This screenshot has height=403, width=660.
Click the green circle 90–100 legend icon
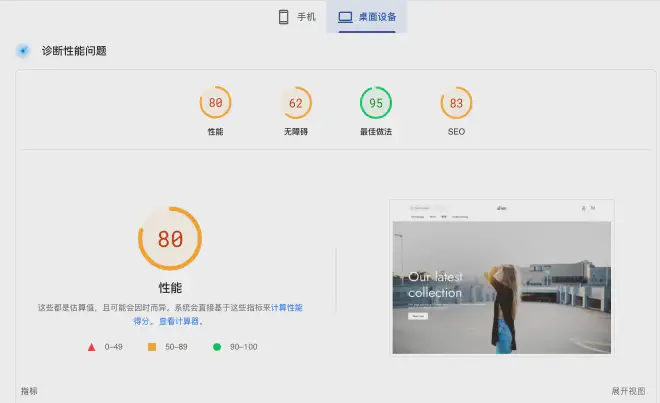point(217,347)
